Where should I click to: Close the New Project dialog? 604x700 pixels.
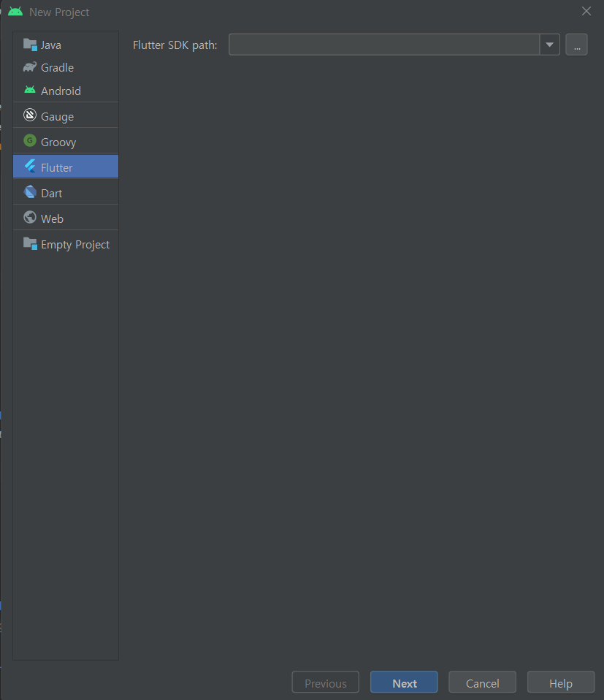(x=586, y=11)
